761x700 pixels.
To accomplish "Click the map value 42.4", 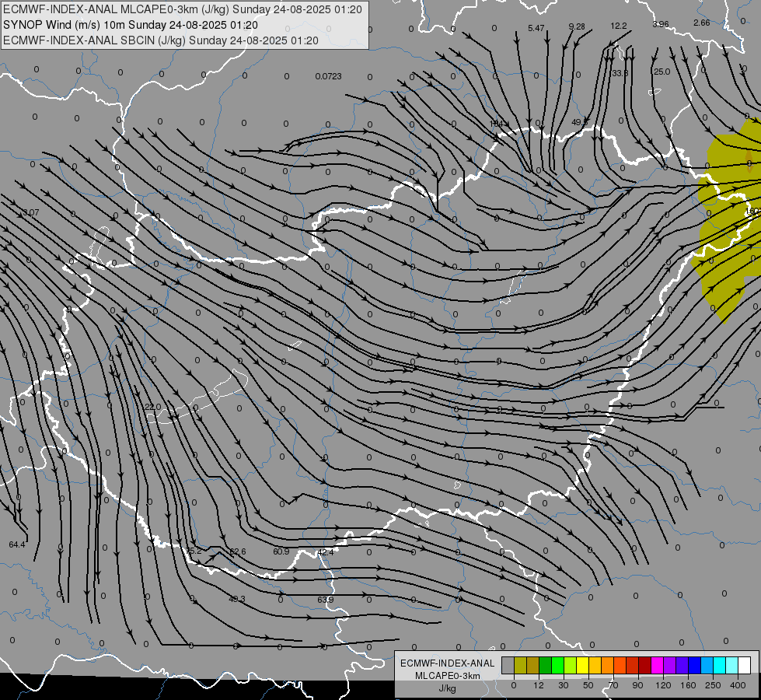I will click(325, 552).
